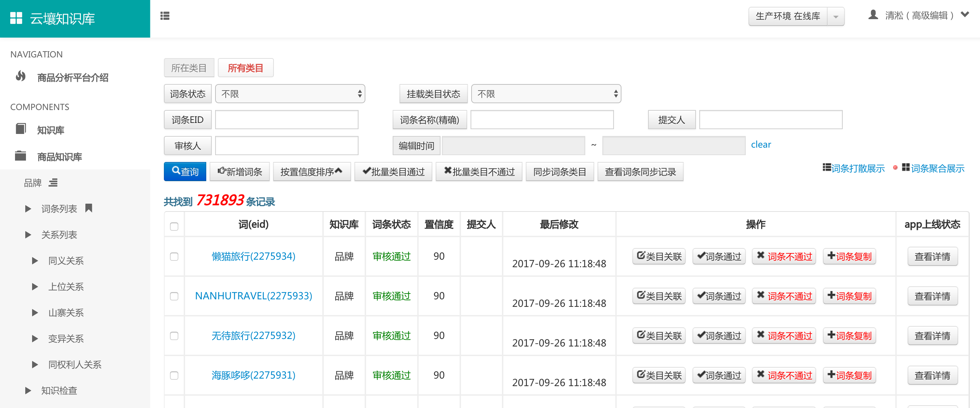Open 商品分析平台介绍 in navigation

73,78
